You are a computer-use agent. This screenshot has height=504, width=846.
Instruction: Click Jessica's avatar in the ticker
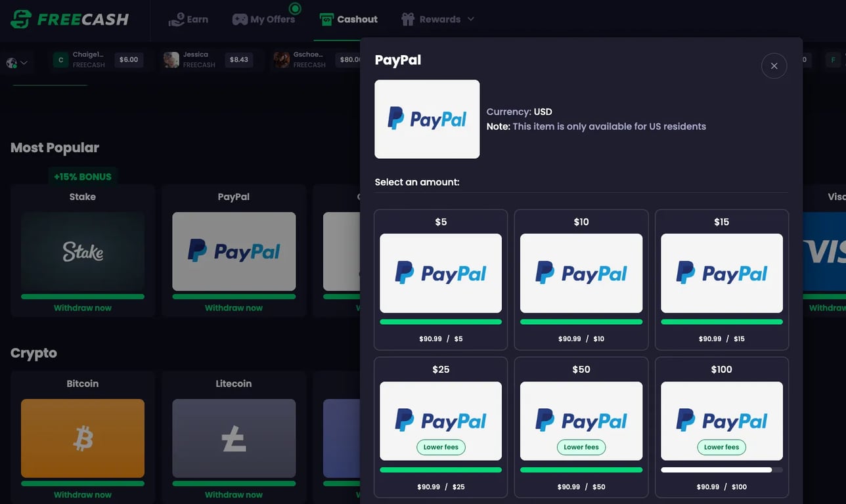171,60
